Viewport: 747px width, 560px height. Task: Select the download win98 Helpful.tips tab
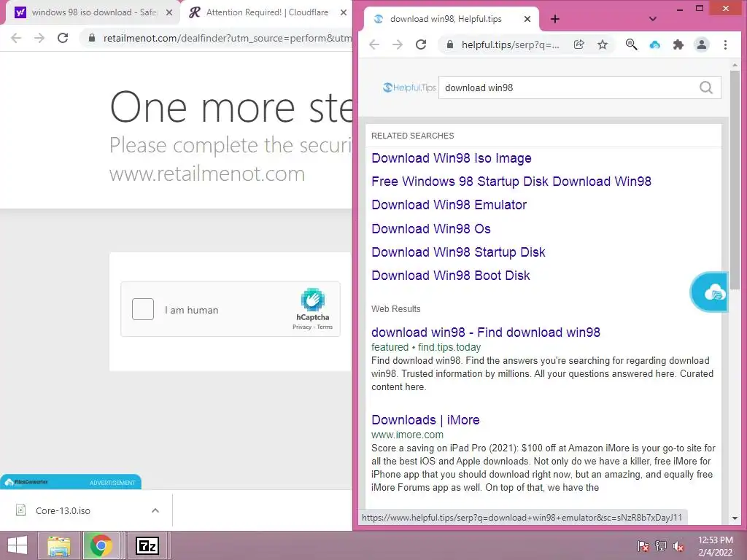coord(446,19)
